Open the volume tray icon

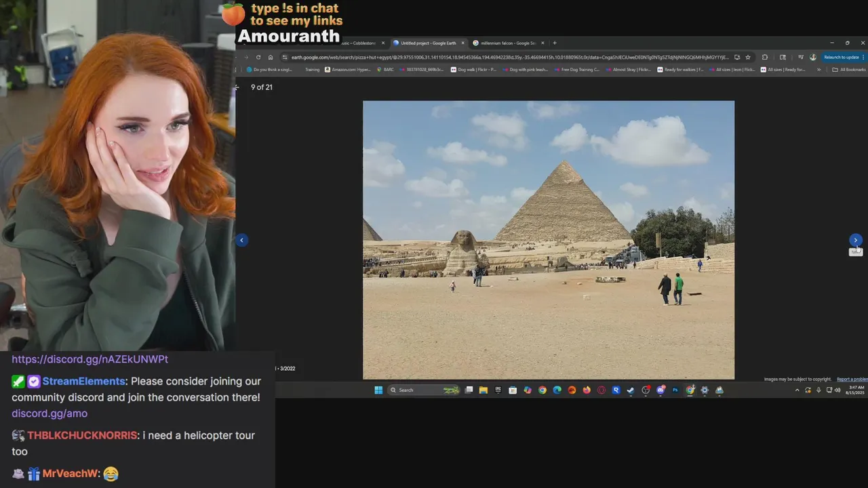837,390
